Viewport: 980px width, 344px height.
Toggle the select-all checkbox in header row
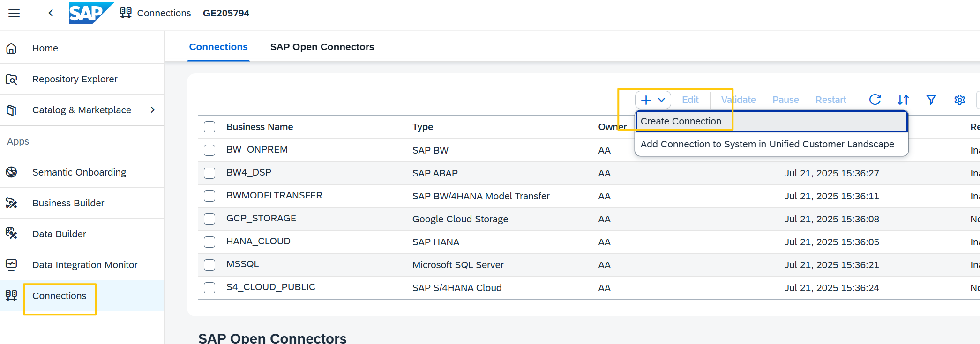click(x=209, y=127)
